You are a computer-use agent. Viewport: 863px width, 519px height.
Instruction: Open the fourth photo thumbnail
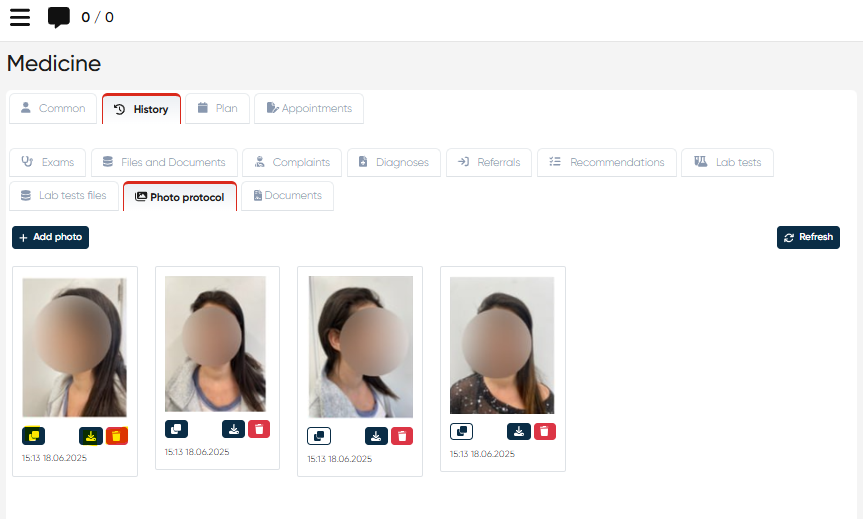pyautogui.click(x=502, y=344)
